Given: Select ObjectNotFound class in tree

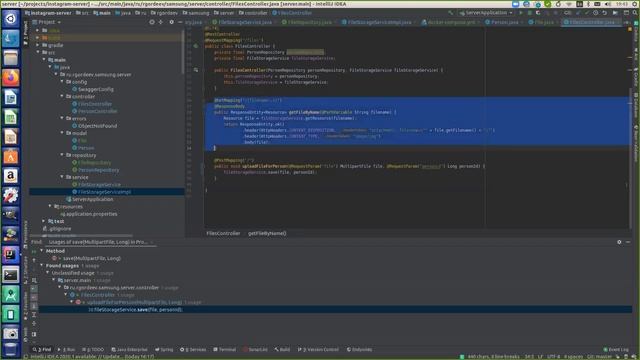Looking at the screenshot, I should [97, 126].
